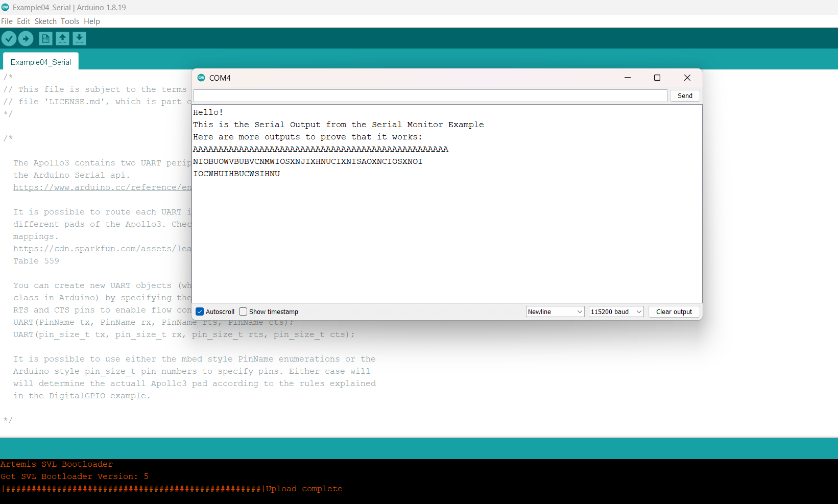Viewport: 838px width, 504px height.
Task: Open the 115200 baud rate dropdown
Action: 616,311
